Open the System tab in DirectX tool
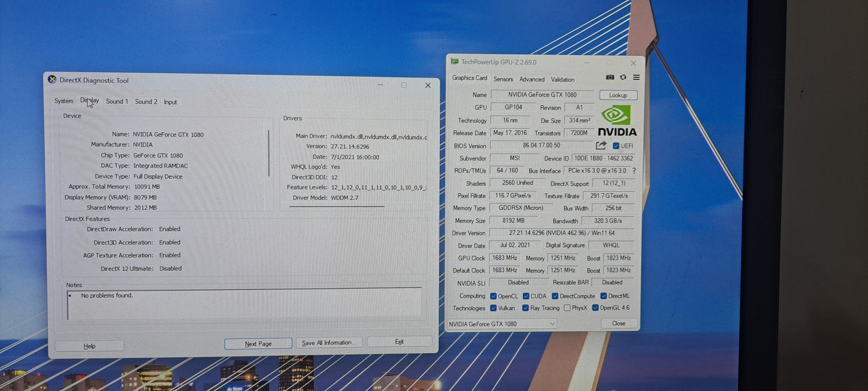This screenshot has height=391, width=868. click(x=64, y=101)
